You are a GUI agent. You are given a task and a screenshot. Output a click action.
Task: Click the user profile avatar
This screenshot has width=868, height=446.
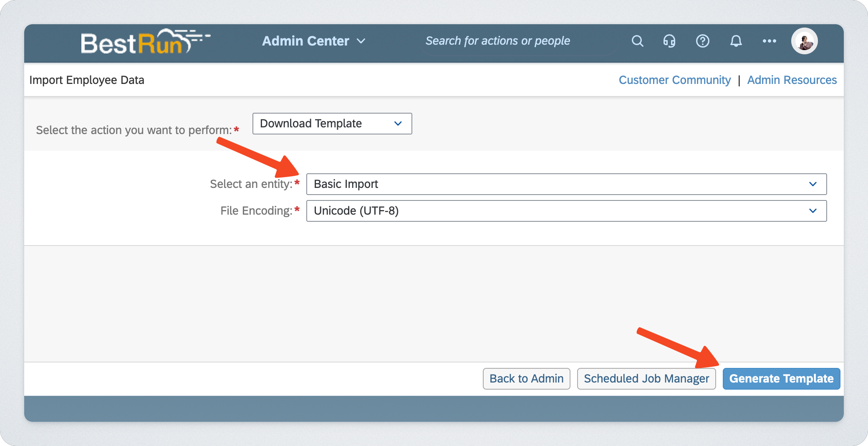tap(804, 41)
